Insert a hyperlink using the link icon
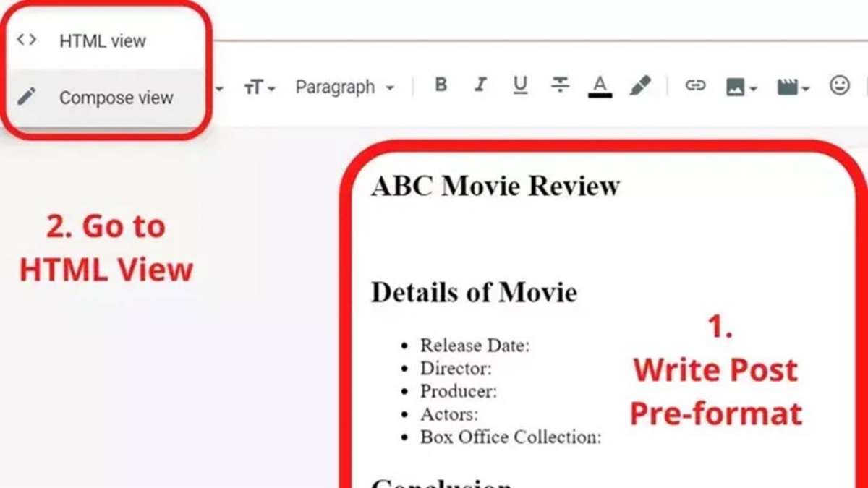Screen dimensions: 868x488 [695, 85]
